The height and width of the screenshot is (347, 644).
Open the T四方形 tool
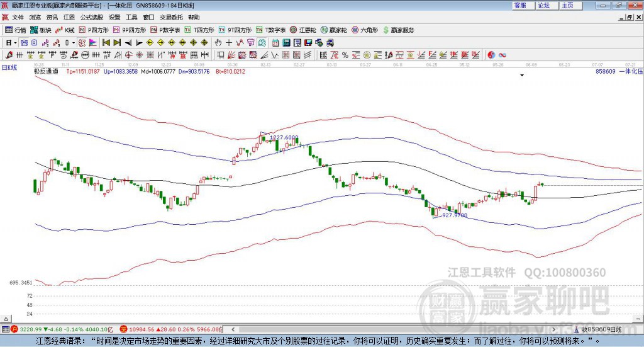(x=199, y=30)
